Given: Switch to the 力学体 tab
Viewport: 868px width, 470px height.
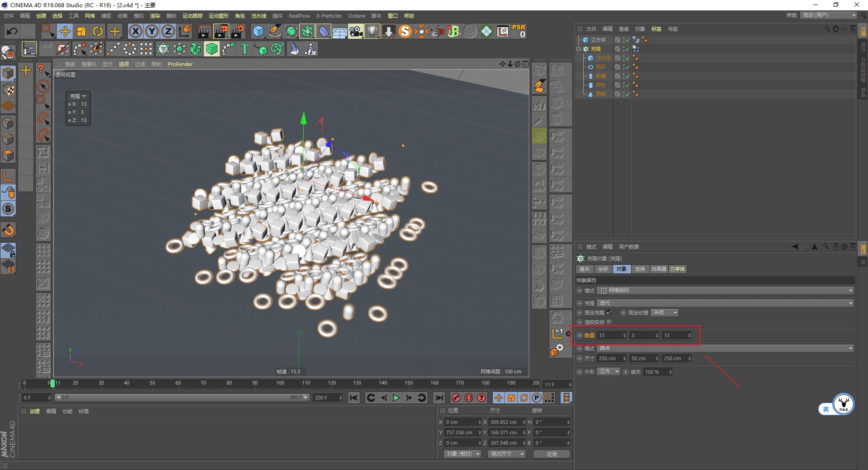Looking at the screenshot, I should click(677, 269).
